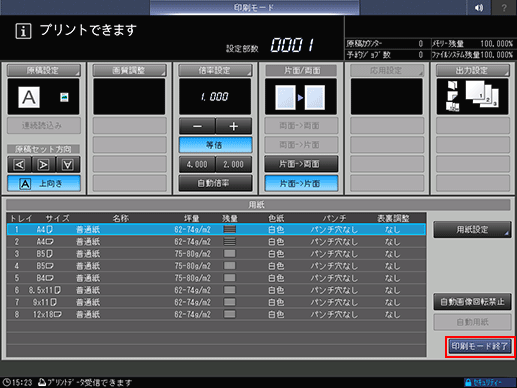This screenshot has width=517, height=388.
Task: Set magnification to 2.000
Action: pyautogui.click(x=234, y=164)
